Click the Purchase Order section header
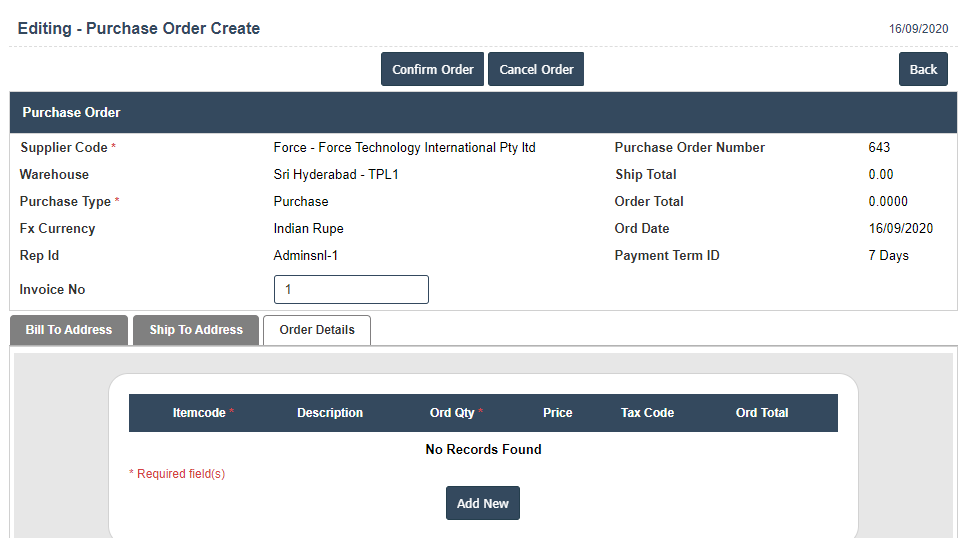The height and width of the screenshot is (538, 970). [72, 113]
